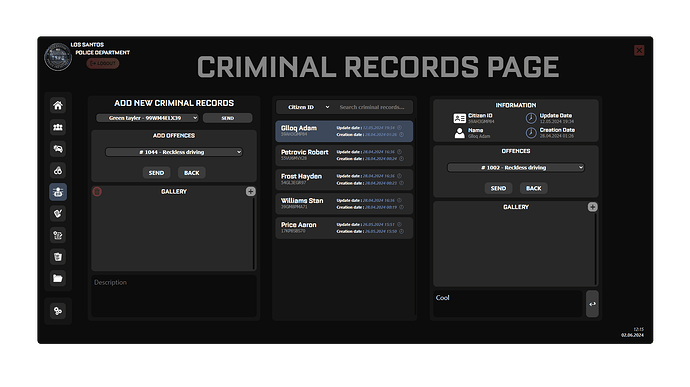Click the right Gallery scrollbar
Viewport: 690px width, 387px height.
596,248
